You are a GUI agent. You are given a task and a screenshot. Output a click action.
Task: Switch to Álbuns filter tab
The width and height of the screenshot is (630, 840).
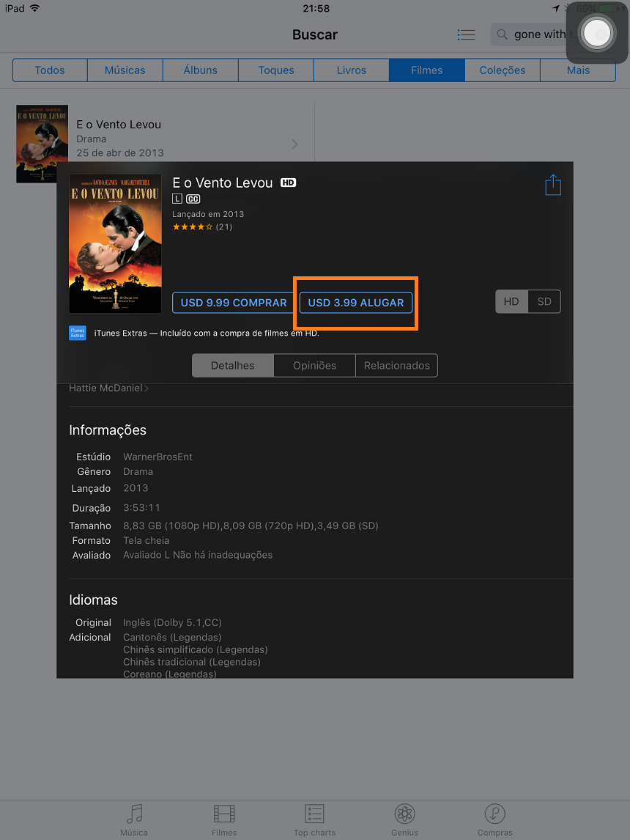pyautogui.click(x=200, y=70)
